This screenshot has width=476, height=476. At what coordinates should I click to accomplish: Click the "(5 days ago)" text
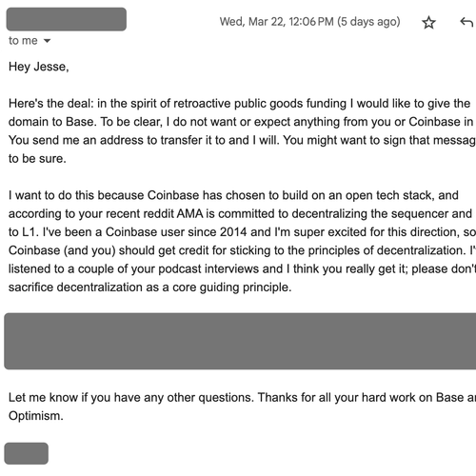coord(368,22)
